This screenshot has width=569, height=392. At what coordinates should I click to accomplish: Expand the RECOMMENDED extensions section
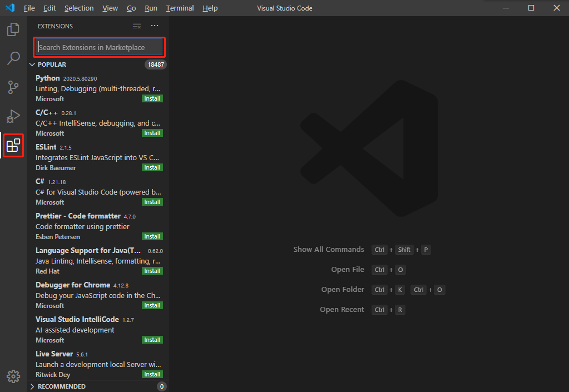(x=32, y=386)
